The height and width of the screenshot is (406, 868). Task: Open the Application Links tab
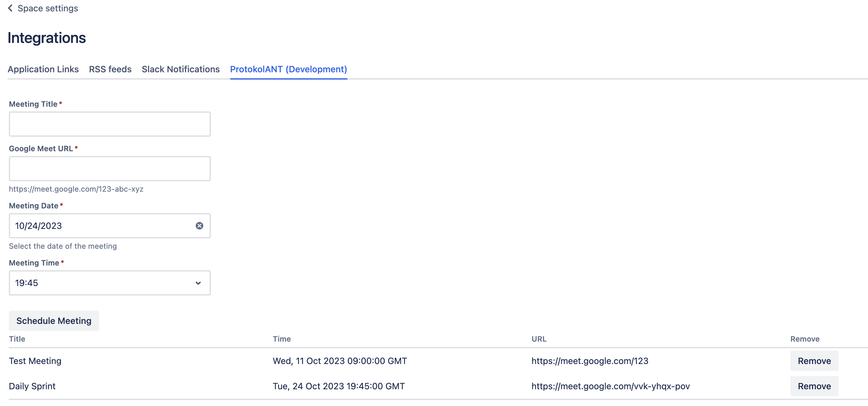(43, 69)
